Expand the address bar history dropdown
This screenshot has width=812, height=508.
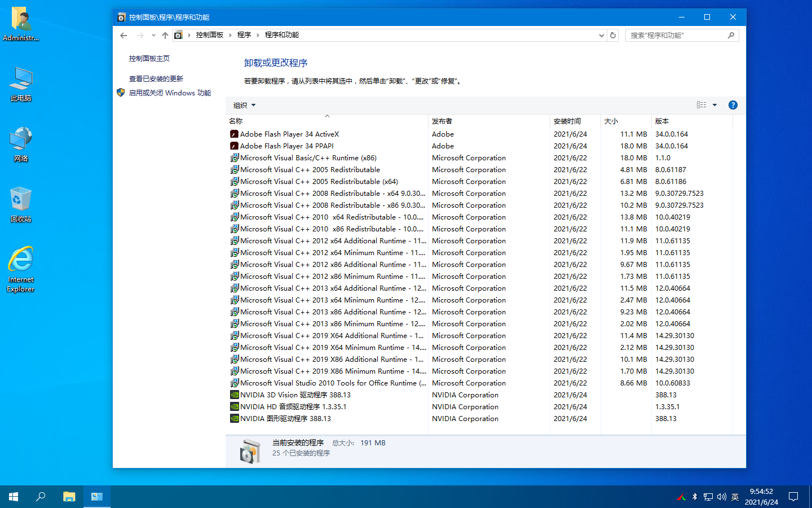(601, 35)
